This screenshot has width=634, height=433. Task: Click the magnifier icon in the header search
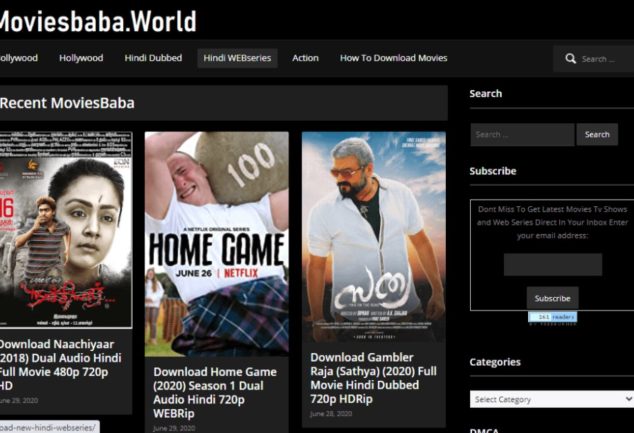coord(571,59)
